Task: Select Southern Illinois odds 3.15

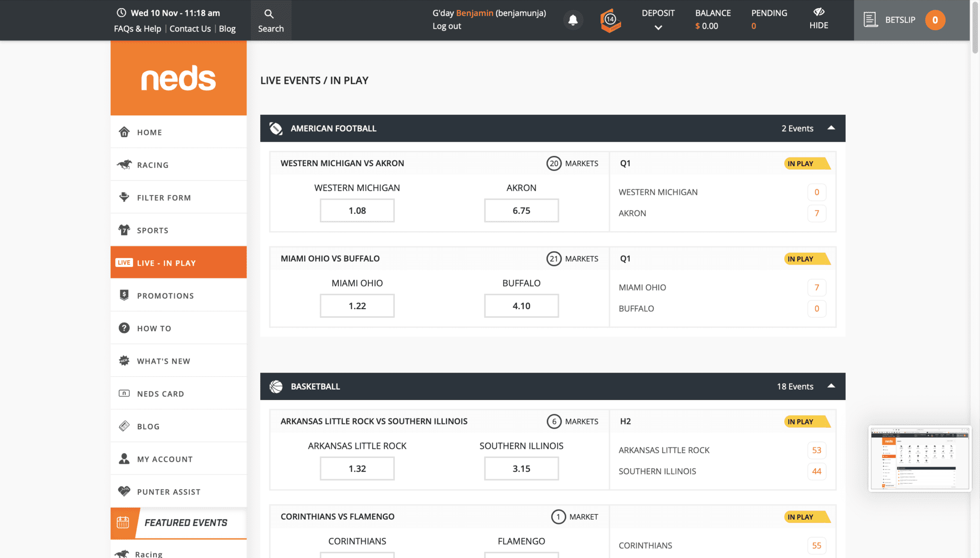Action: pos(521,469)
